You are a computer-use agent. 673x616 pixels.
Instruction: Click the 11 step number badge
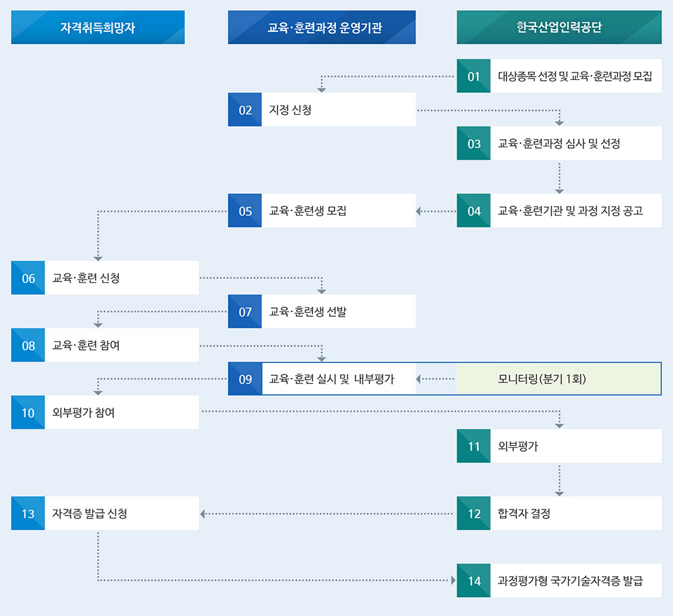(x=474, y=446)
